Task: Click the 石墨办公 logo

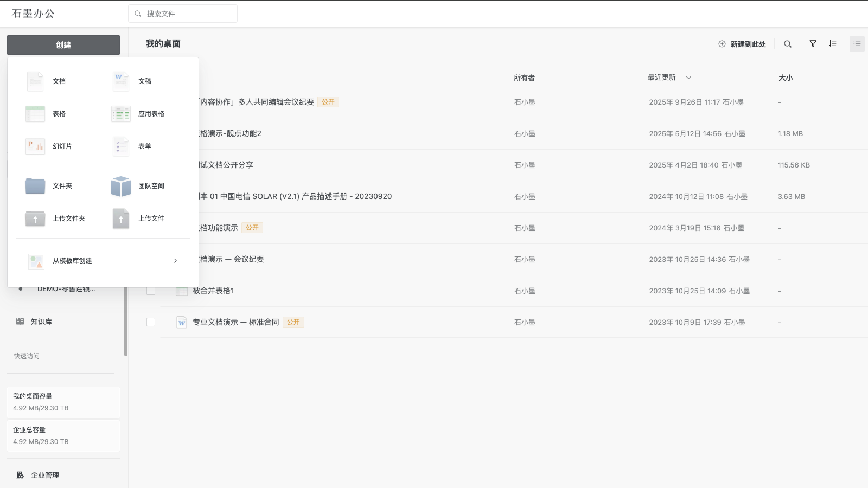Action: 33,14
